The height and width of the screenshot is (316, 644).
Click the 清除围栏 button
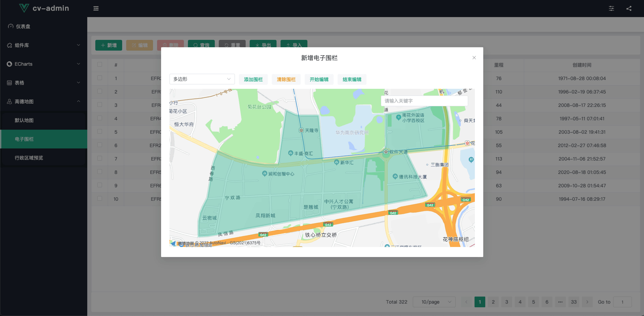pos(286,79)
